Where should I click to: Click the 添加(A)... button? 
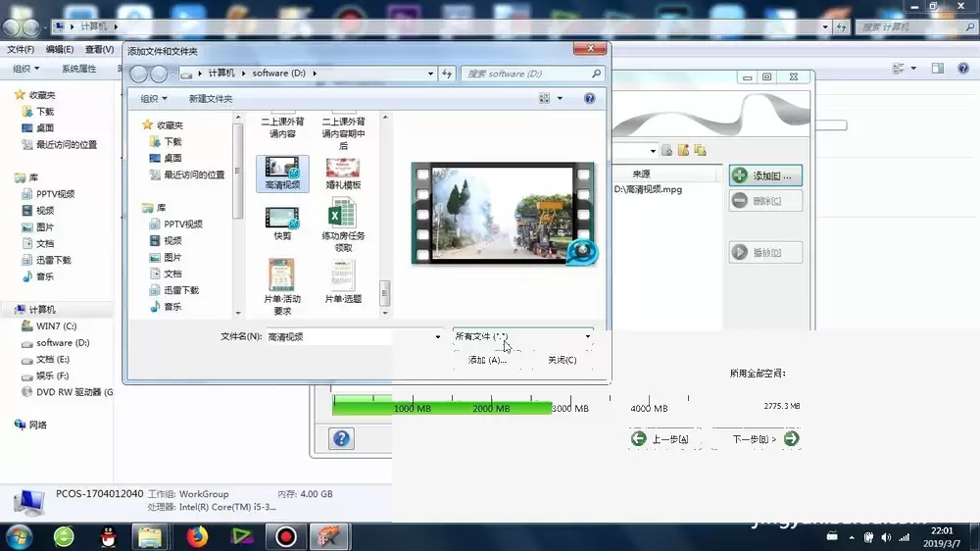[487, 360]
